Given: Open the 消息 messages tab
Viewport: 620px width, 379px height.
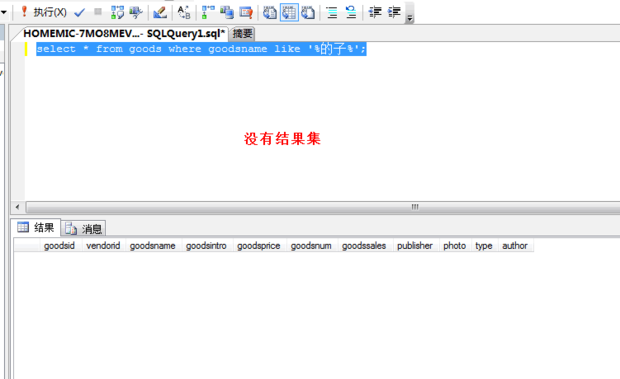Looking at the screenshot, I should (x=83, y=228).
